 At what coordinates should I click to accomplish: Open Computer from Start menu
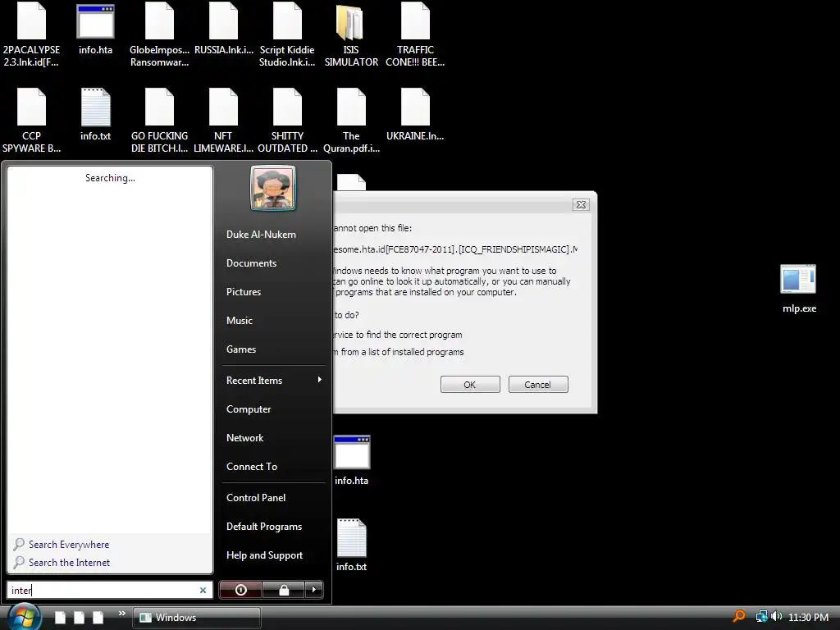[x=249, y=409]
